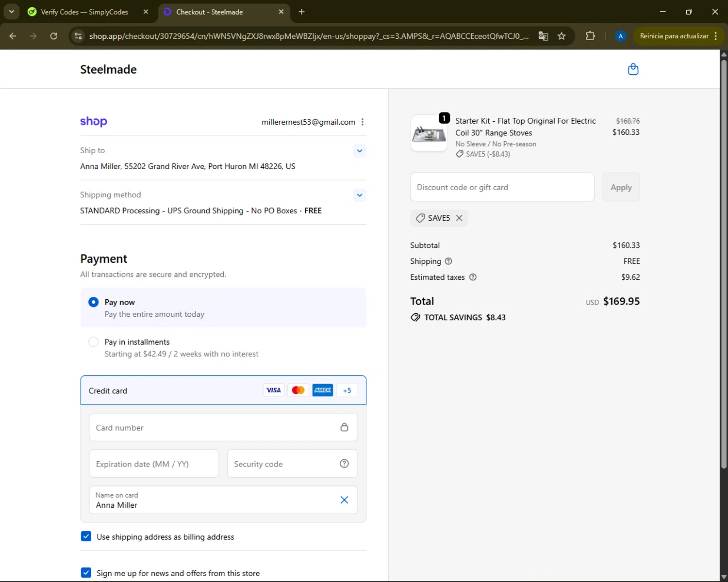
Task: Close the Checkout Steelmade tab
Action: [281, 12]
